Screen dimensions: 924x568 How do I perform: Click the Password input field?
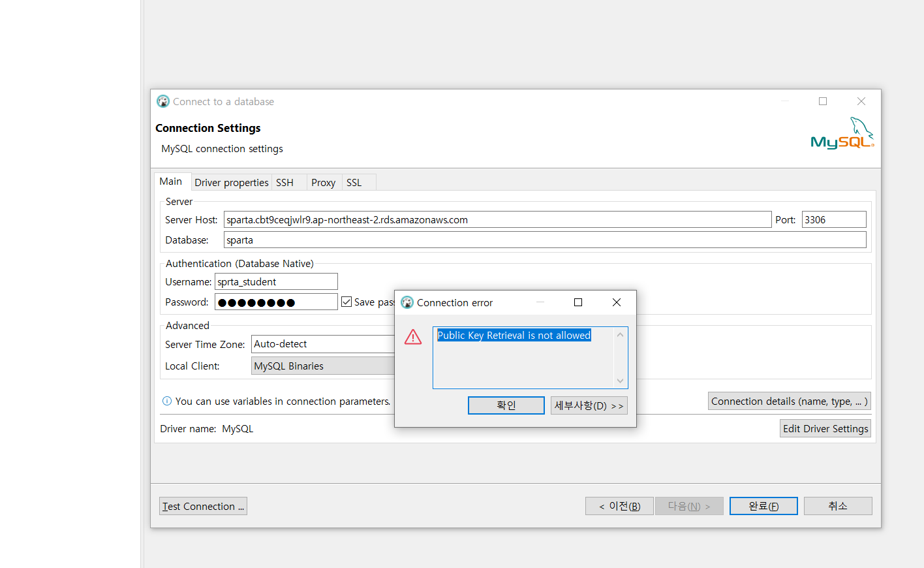276,302
